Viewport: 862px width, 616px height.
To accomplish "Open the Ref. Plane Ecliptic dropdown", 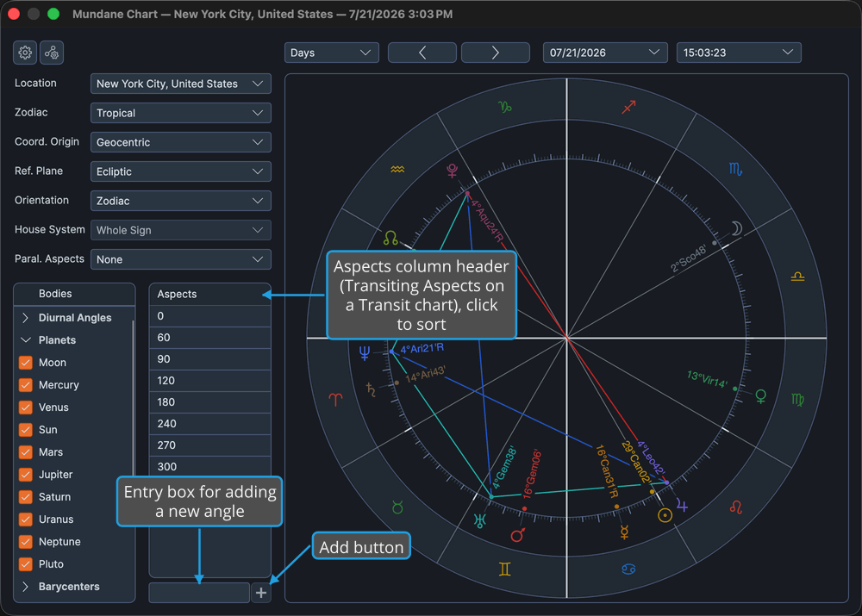I will pos(180,171).
